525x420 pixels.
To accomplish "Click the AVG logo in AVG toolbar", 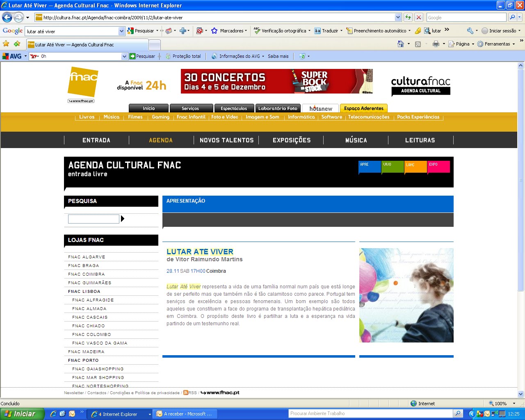I will [x=12, y=56].
